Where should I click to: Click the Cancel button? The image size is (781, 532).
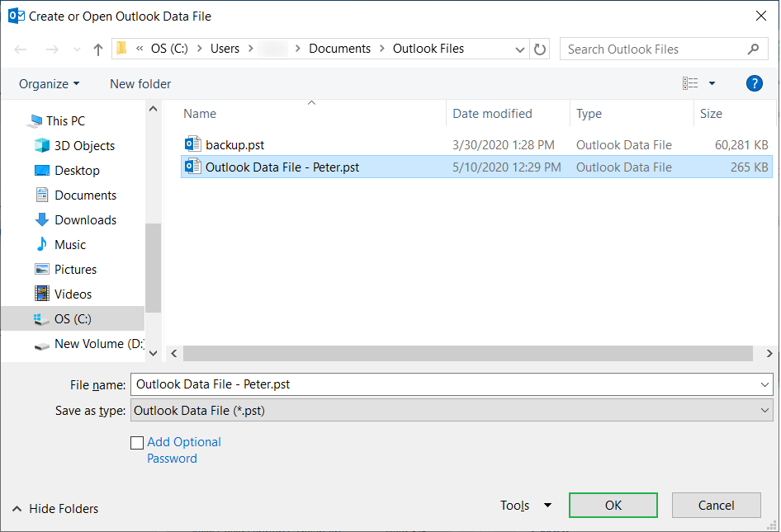point(717,505)
